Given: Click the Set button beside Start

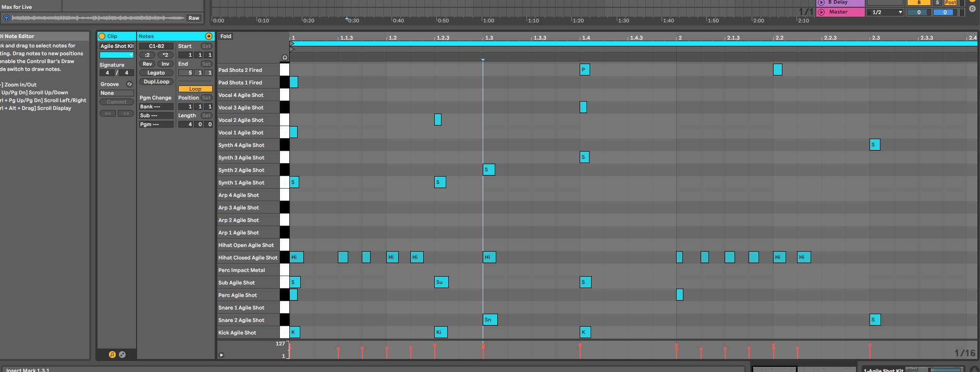Looking at the screenshot, I should (x=206, y=46).
